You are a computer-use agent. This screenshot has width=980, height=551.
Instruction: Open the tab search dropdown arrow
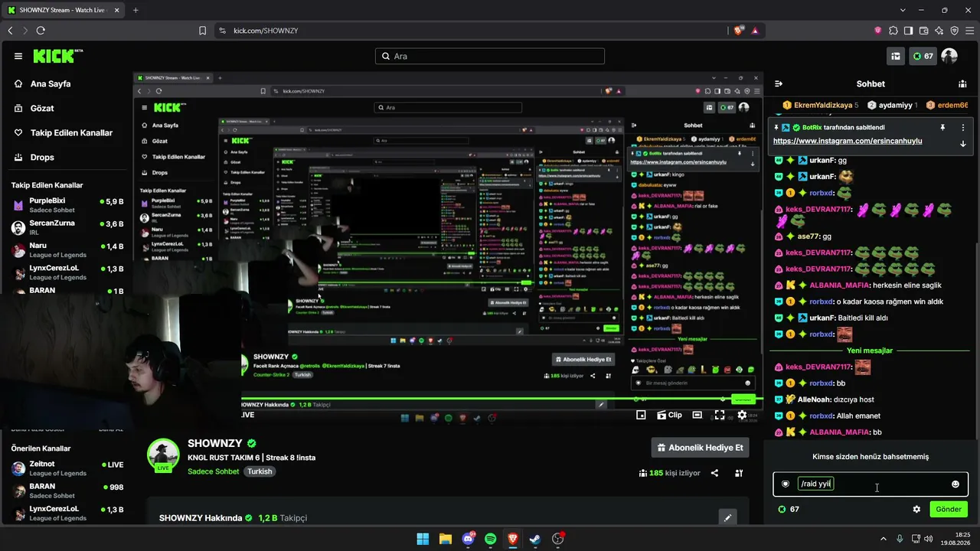[903, 10]
